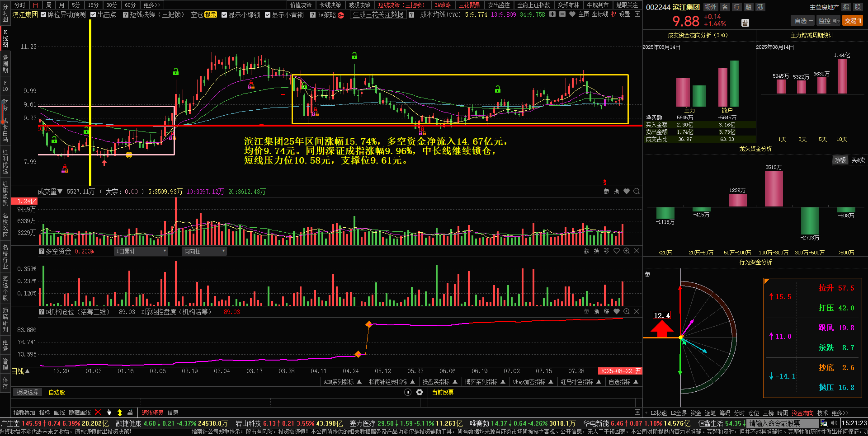Click the 普 badge near price
Image resolution: width=868 pixels, height=436 pixels.
tap(745, 23)
